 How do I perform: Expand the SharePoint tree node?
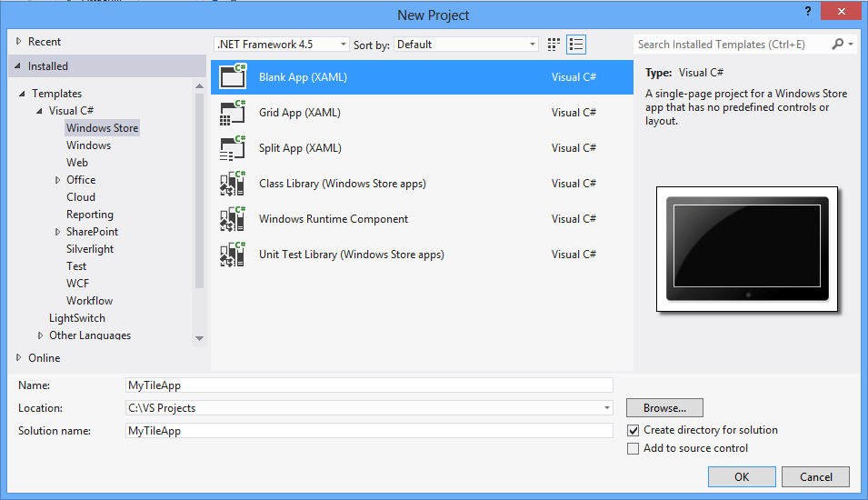[57, 232]
